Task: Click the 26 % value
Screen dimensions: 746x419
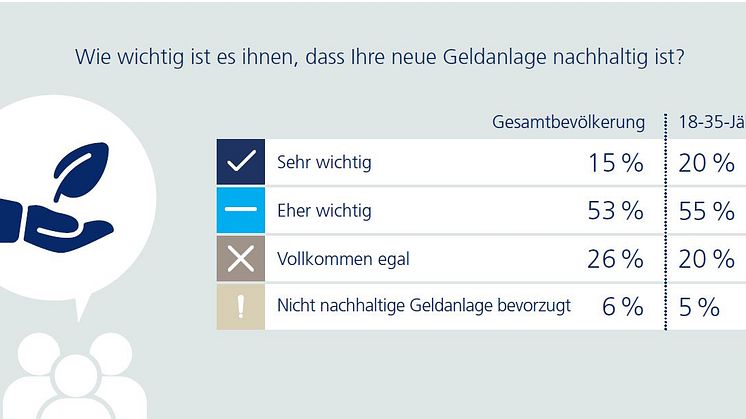Action: 615,260
